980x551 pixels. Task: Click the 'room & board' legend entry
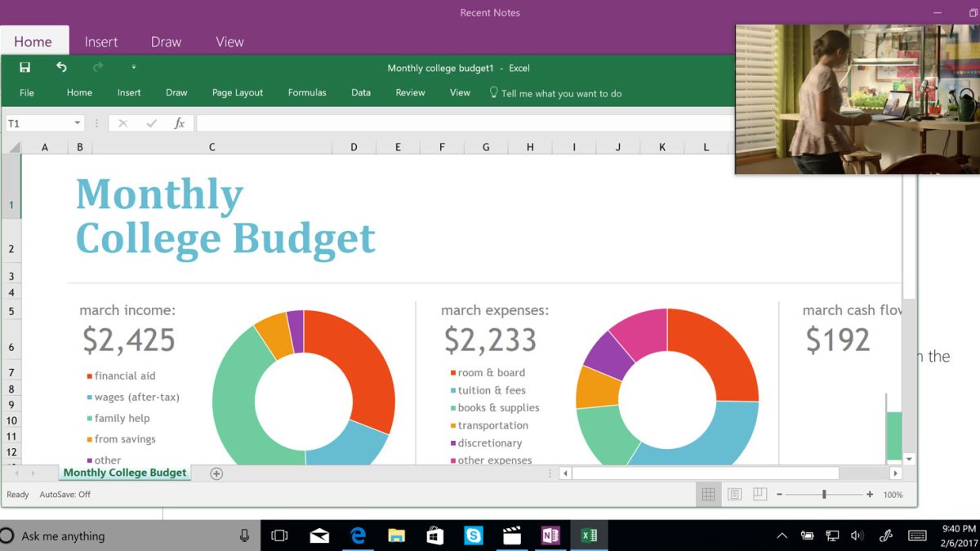(488, 372)
